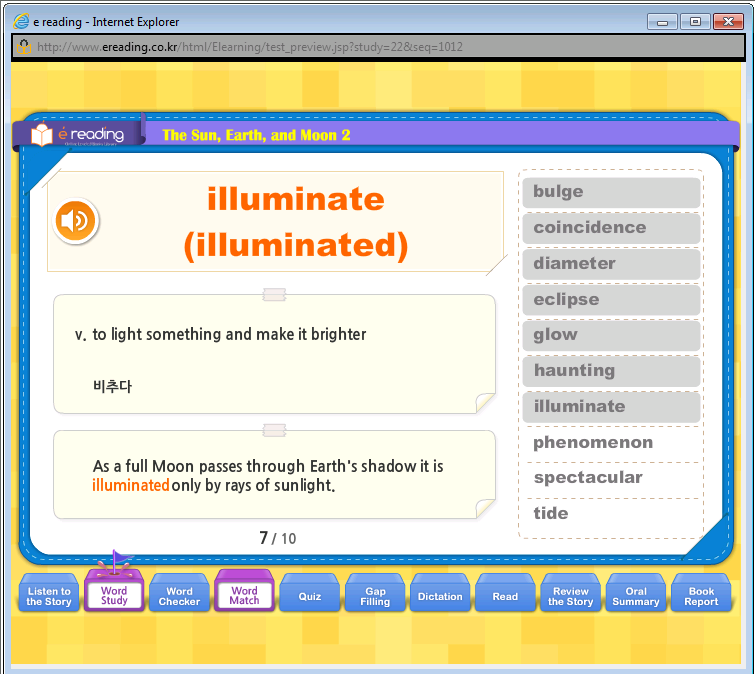Select the word 'illuminate' in the list

611,407
